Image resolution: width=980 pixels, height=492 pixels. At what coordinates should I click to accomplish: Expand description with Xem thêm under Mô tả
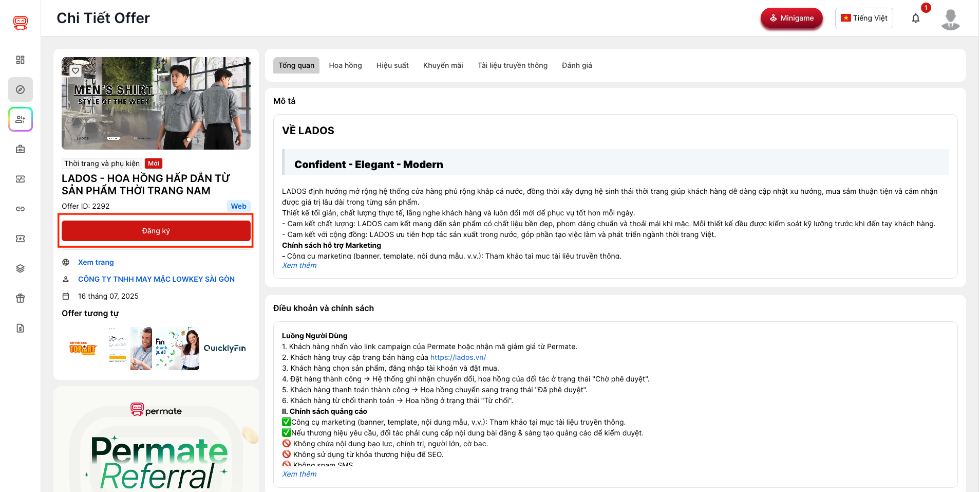[299, 265]
